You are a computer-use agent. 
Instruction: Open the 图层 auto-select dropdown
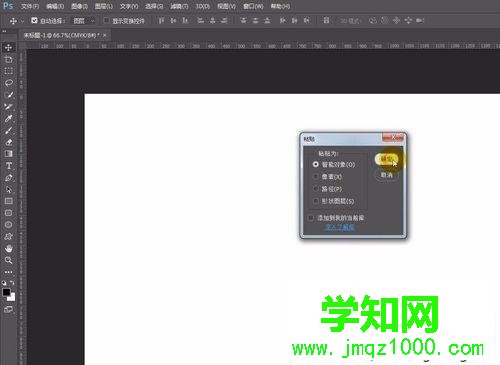[x=84, y=21]
